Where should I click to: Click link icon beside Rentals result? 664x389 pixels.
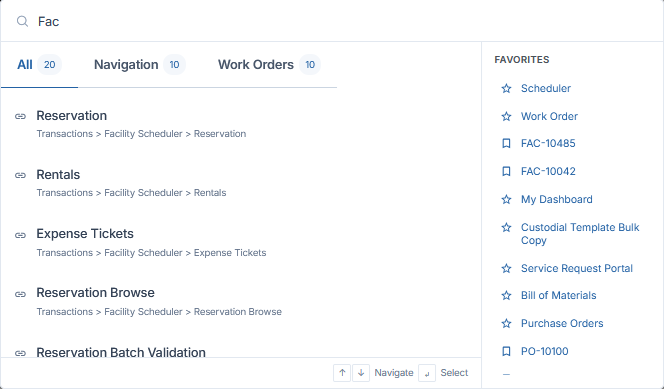coord(20,175)
